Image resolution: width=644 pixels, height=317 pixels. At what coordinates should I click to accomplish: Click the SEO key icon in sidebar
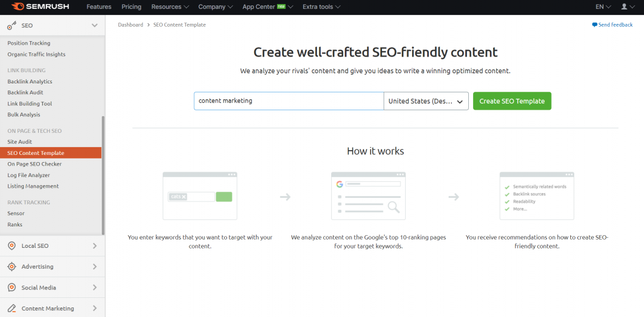coord(12,26)
